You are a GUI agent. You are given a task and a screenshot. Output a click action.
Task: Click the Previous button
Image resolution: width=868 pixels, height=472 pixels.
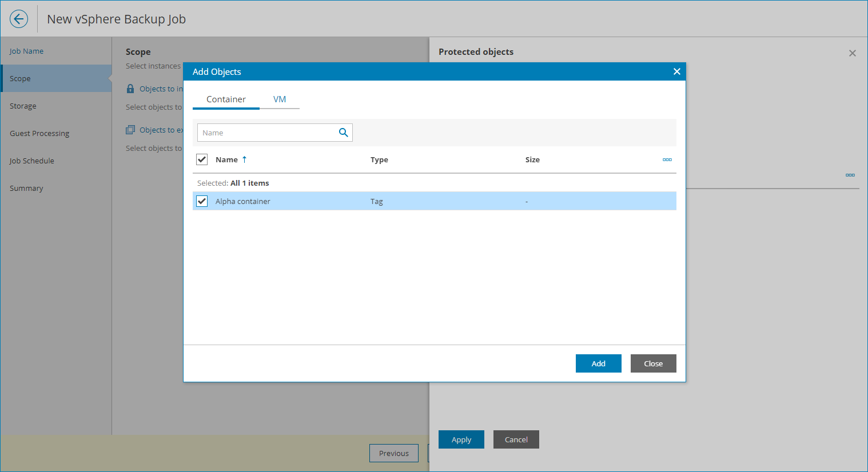pyautogui.click(x=394, y=453)
